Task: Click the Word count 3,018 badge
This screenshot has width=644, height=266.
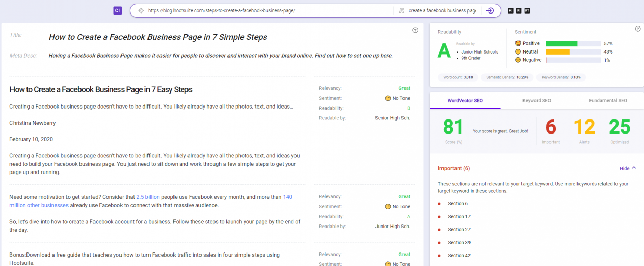Action: point(458,77)
